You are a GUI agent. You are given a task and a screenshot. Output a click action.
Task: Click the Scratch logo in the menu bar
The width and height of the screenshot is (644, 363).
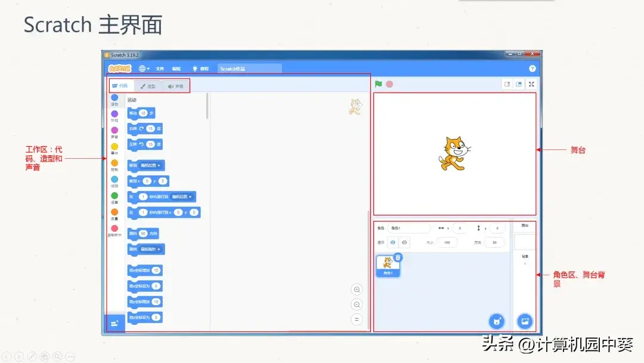tap(119, 69)
